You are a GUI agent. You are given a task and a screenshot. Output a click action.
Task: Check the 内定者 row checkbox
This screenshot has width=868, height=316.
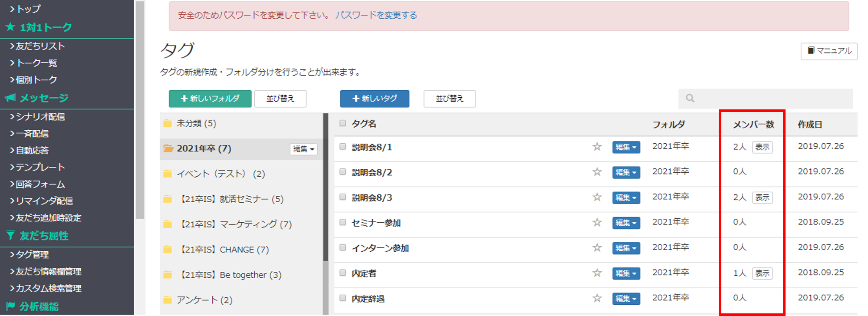[x=343, y=273]
